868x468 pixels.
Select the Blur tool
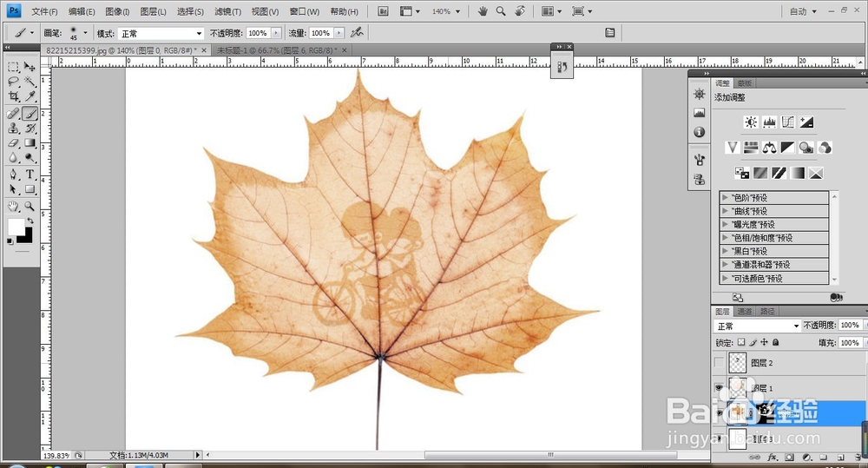[x=13, y=158]
